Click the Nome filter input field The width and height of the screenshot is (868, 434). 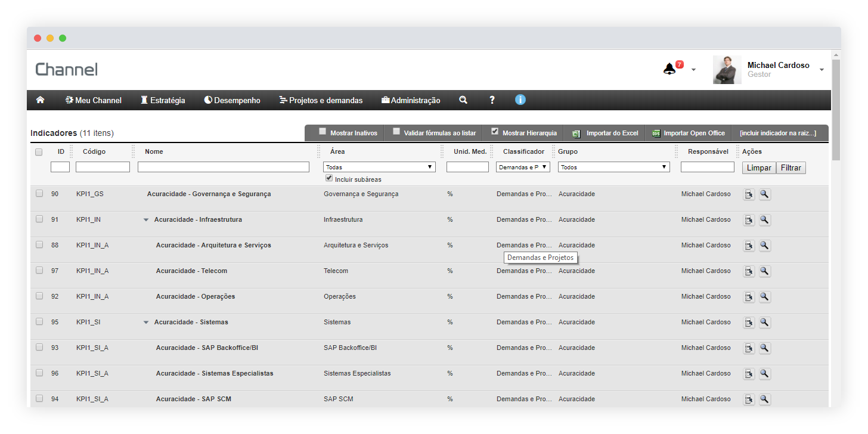pos(224,168)
